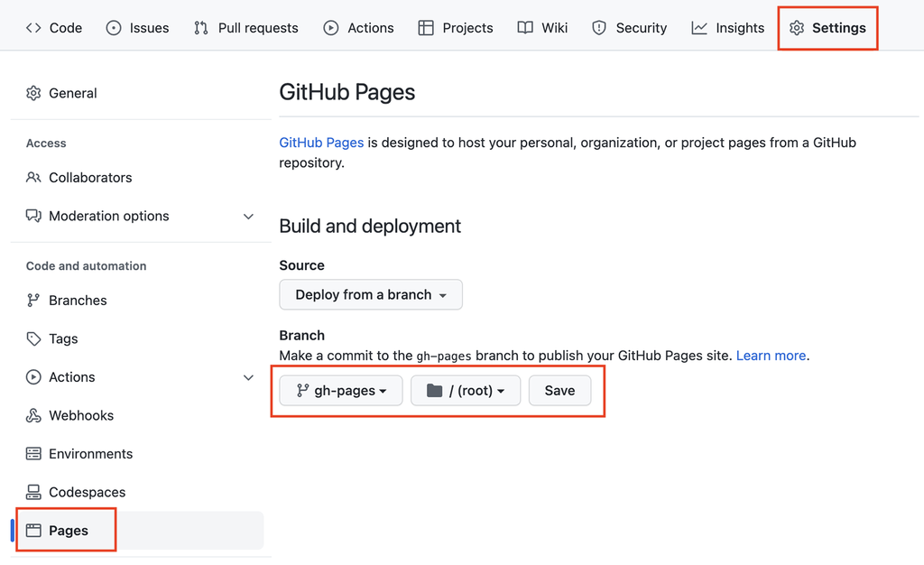Open Projects via its grid icon
Screen dimensions: 924x565
click(424, 27)
